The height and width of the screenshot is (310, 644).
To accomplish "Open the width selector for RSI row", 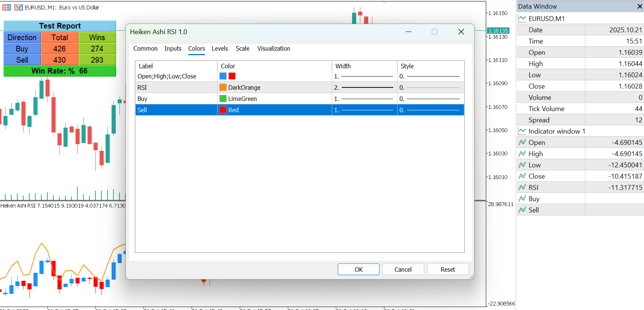I will tap(364, 87).
